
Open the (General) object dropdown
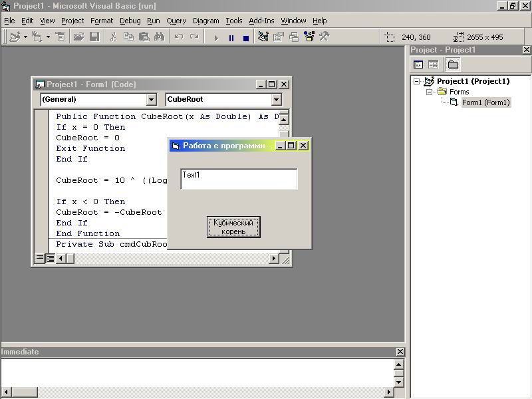(x=152, y=99)
